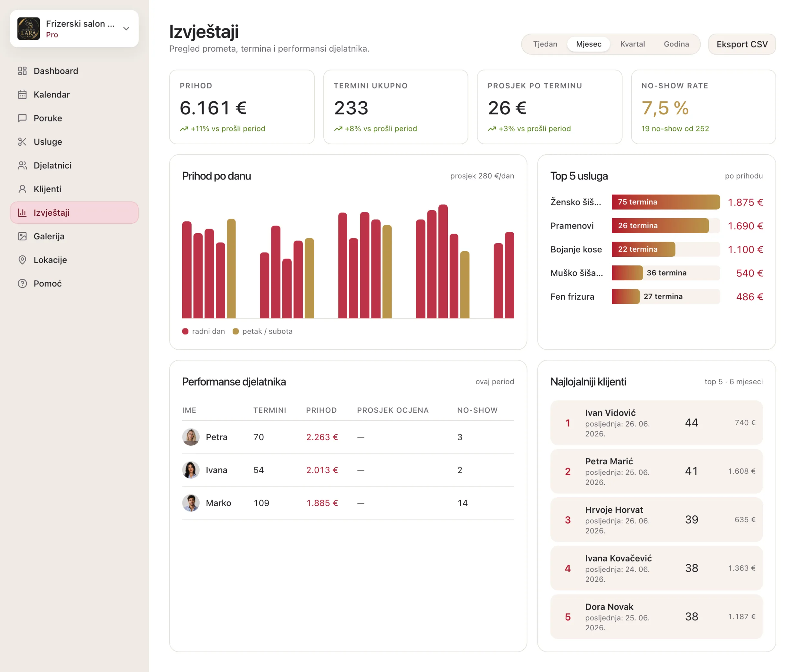
Task: Switch the period to Kvartal
Action: [x=632, y=44]
